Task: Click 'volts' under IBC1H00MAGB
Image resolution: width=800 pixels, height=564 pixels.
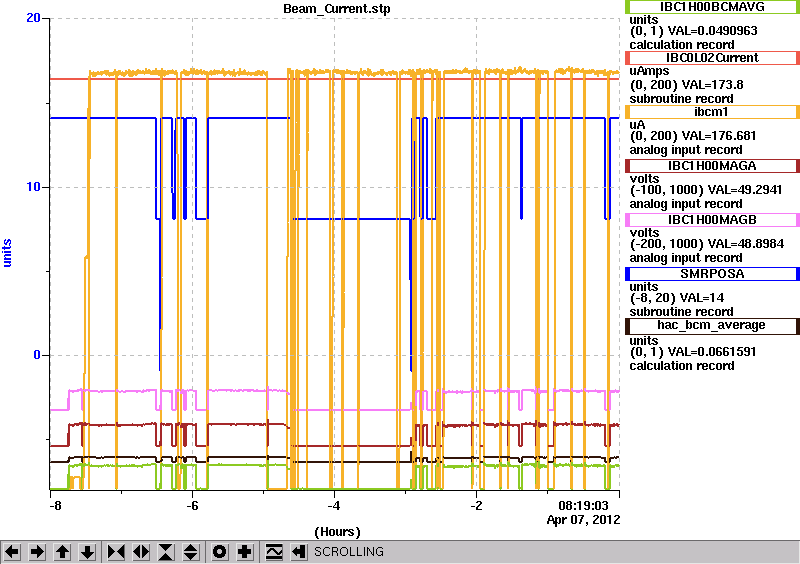Action: coord(644,233)
